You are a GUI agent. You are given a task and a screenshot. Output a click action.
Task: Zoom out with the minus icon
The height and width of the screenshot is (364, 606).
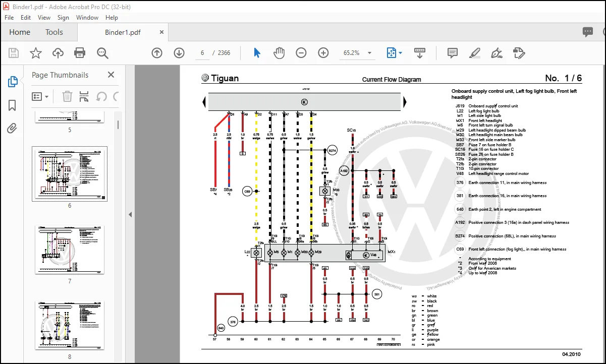301,53
